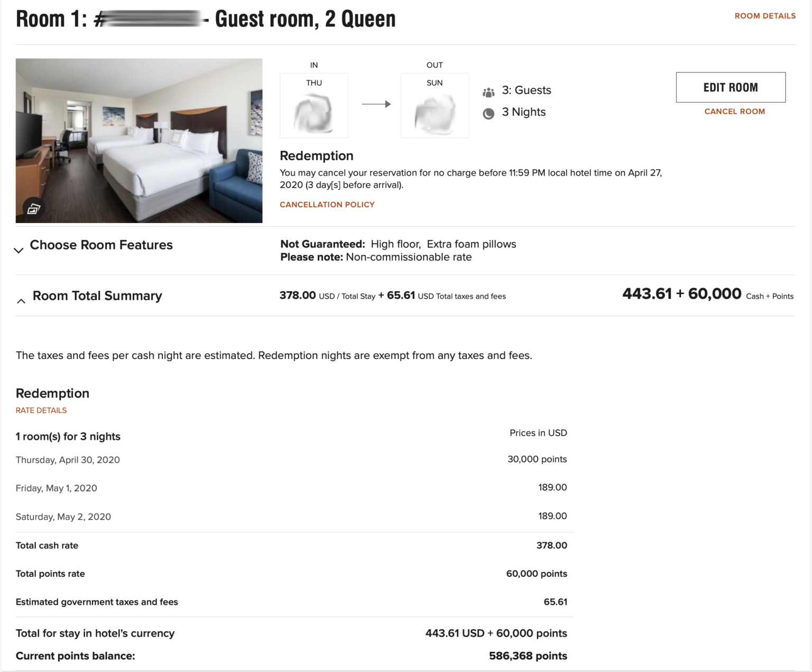Select the SUN check-out date box
The height and width of the screenshot is (672, 812).
434,105
